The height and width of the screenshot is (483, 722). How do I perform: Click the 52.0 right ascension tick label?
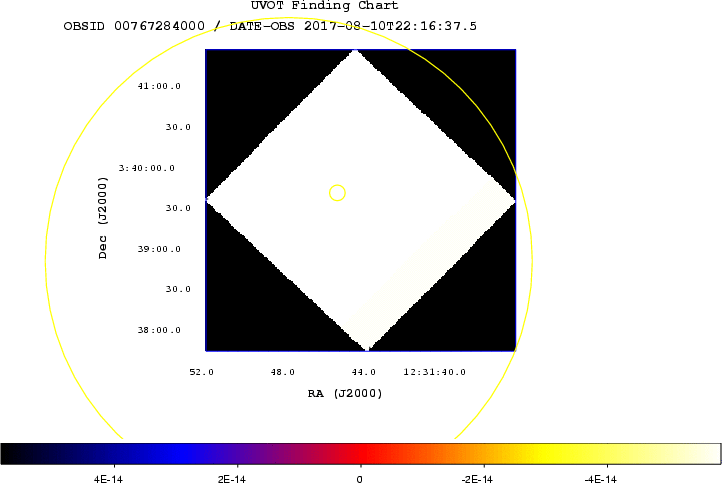pos(202,372)
